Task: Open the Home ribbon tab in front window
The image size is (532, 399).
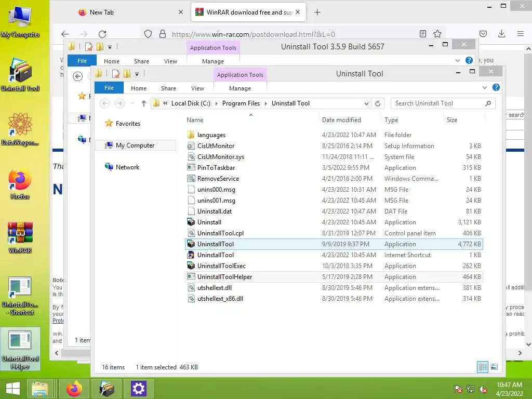Action: click(138, 88)
